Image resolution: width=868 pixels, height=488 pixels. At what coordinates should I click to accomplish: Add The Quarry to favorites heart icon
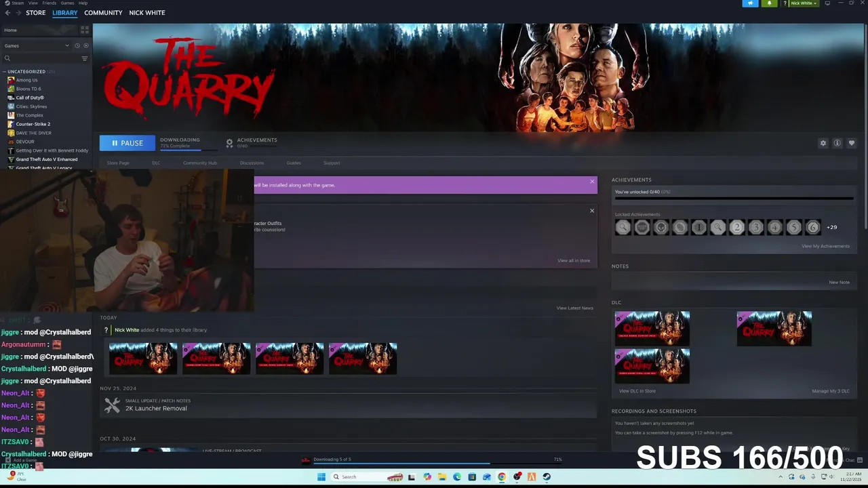852,143
